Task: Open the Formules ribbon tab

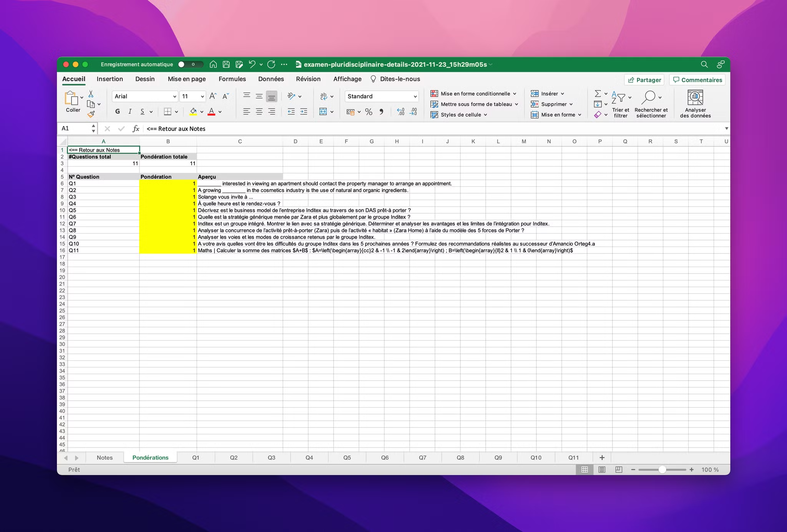Action: pos(232,79)
